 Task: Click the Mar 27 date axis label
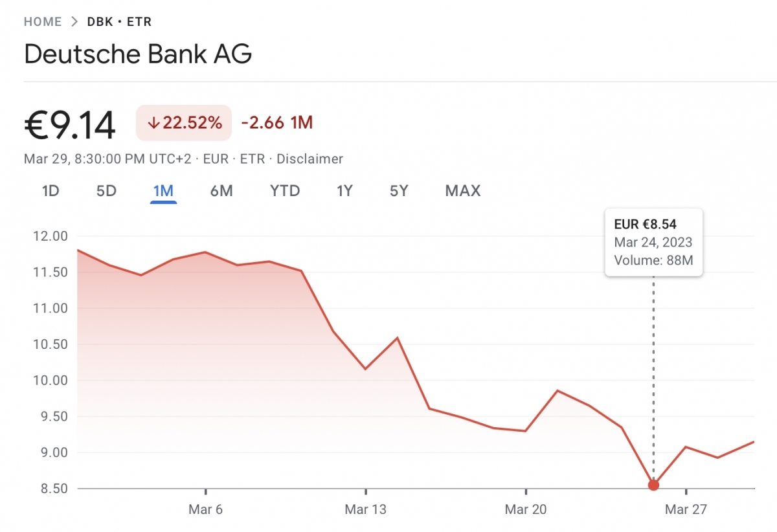(686, 510)
